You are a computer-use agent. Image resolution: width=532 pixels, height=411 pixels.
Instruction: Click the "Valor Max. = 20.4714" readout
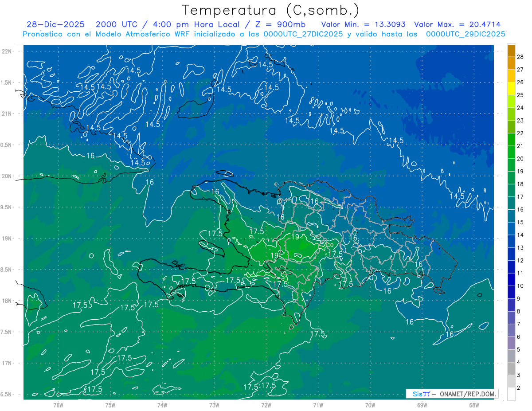[458, 24]
